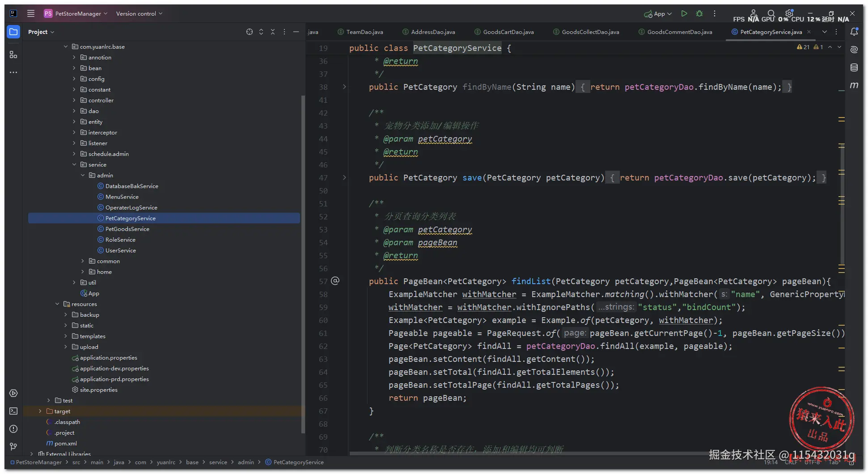
Task: Switch to GoodsCommentDao.java tab
Action: pyautogui.click(x=675, y=32)
